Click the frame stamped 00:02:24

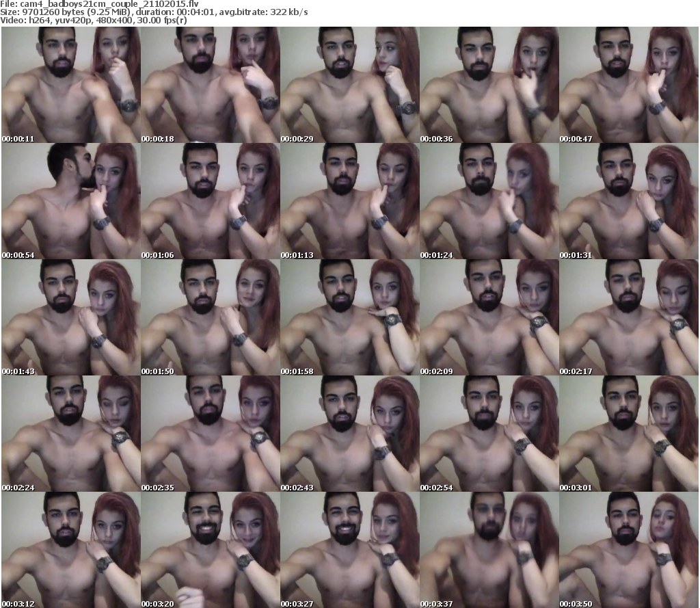[71, 434]
